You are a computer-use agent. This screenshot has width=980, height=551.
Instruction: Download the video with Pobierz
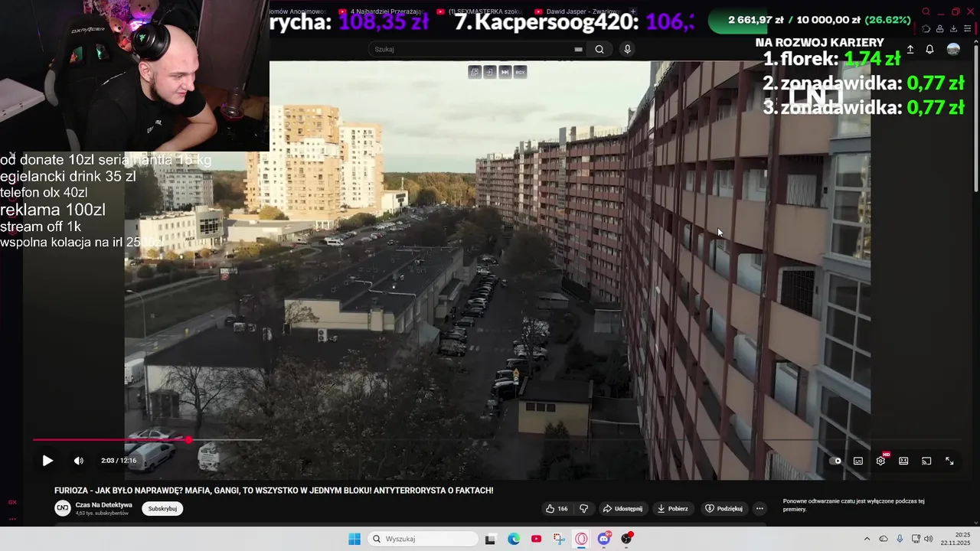(x=672, y=509)
